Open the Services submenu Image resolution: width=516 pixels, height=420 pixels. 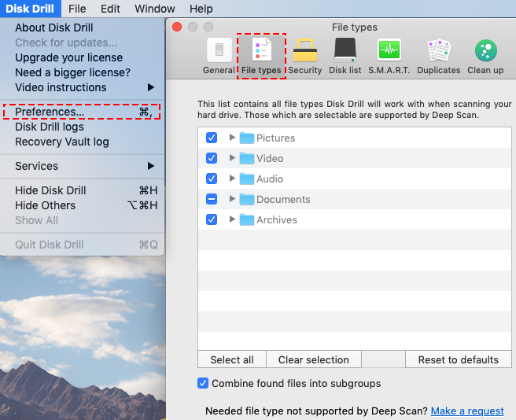point(83,166)
